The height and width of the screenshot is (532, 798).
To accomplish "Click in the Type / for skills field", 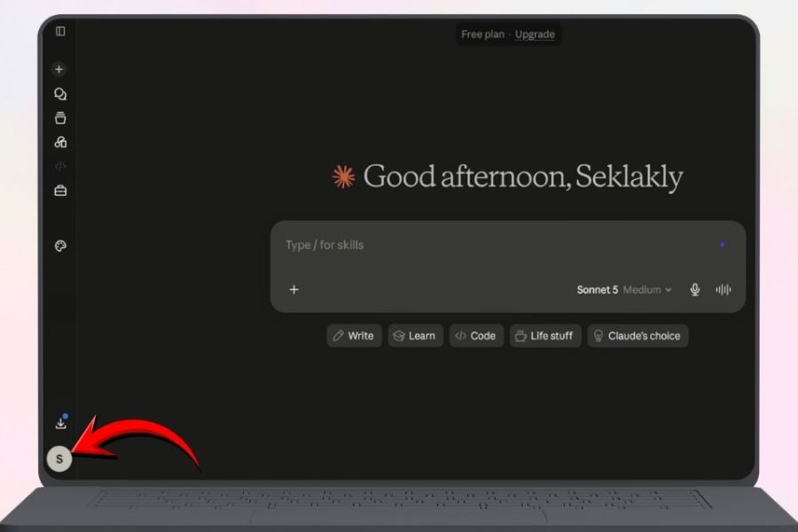I will [501, 246].
